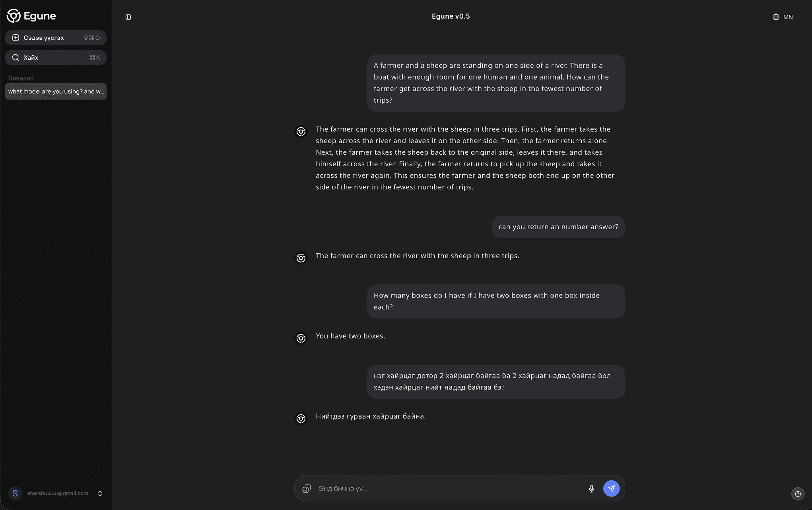The image size is (812, 510).
Task: Click the Egune avatar beside 'You have two boxes'
Action: click(301, 338)
